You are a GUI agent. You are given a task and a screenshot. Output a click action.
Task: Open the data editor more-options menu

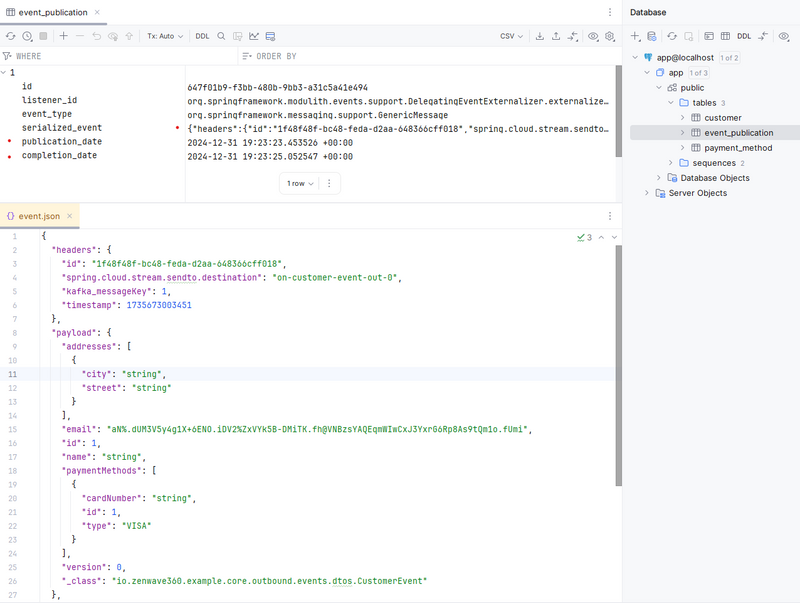click(610, 12)
